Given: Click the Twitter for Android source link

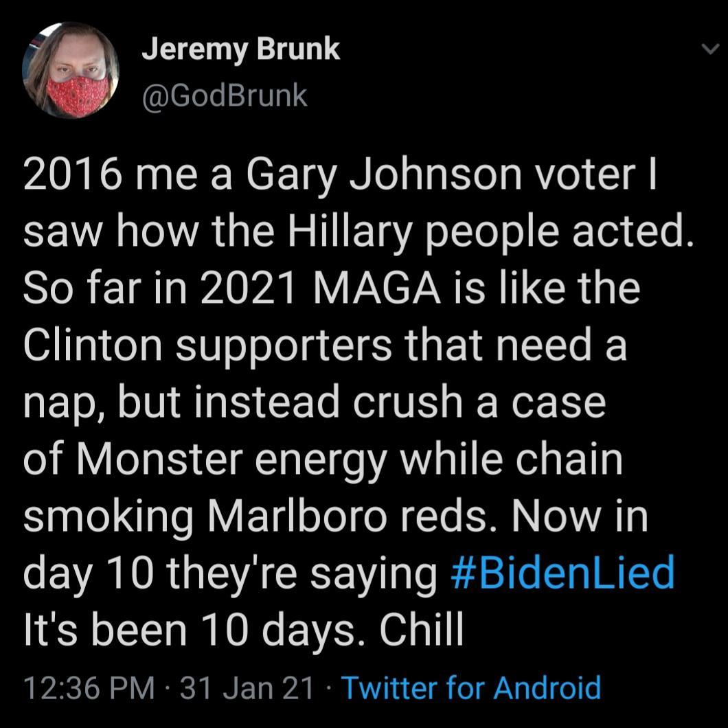Looking at the screenshot, I should (470, 687).
